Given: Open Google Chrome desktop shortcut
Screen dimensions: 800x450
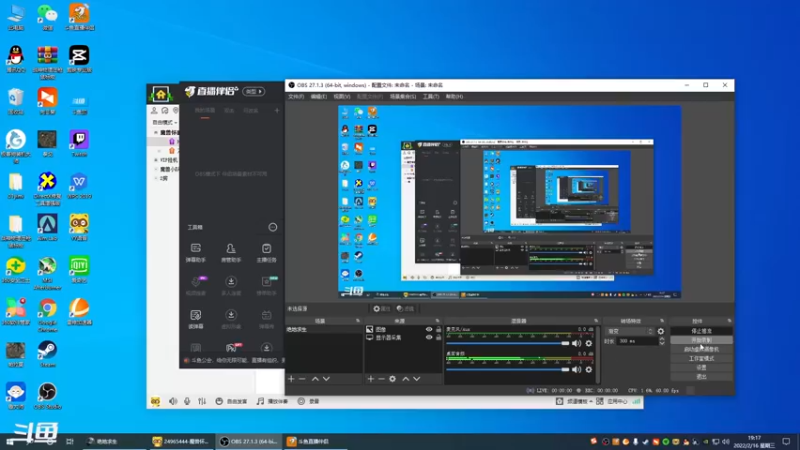Looking at the screenshot, I should (x=47, y=315).
